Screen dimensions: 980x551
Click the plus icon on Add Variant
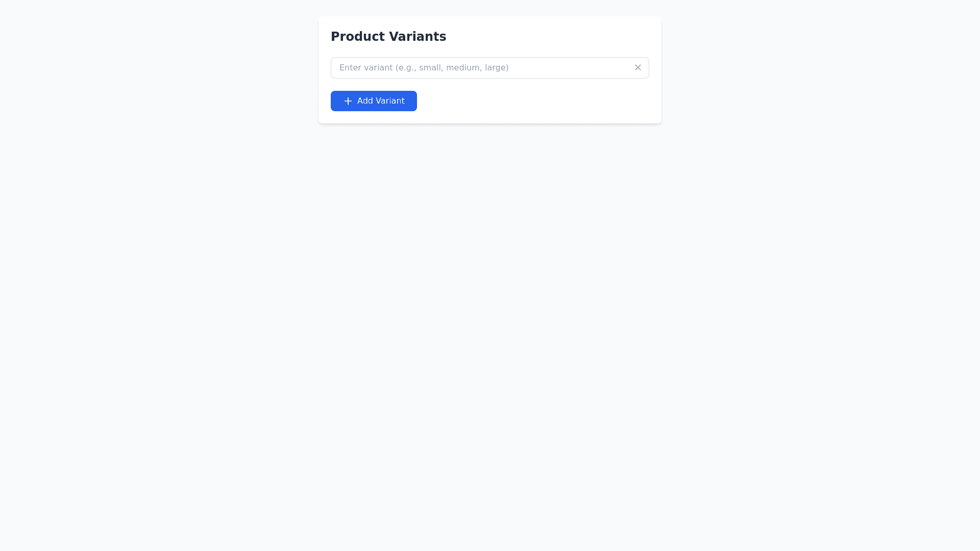(348, 101)
